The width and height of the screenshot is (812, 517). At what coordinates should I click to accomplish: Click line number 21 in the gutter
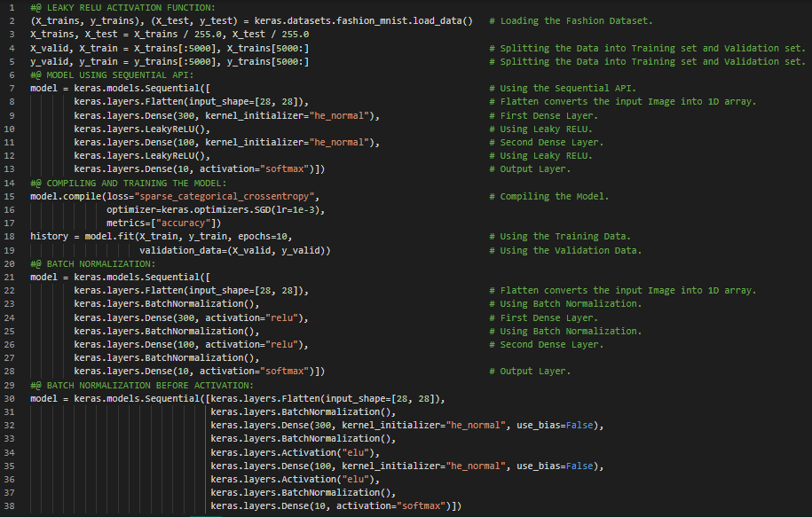10,276
